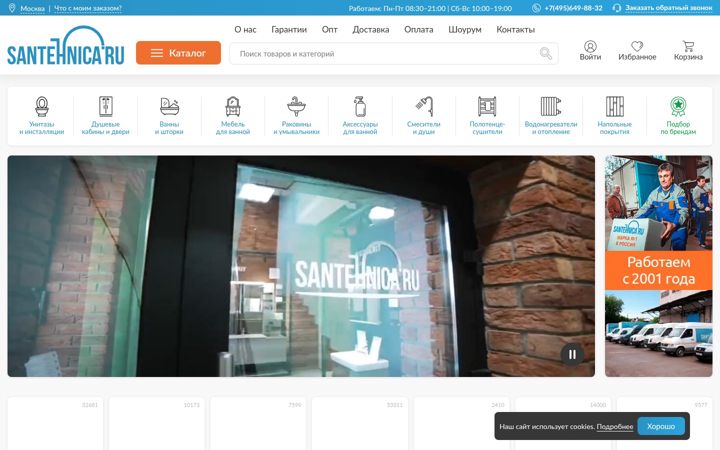
Task: Open Что с моим заказом link
Action: [x=88, y=8]
